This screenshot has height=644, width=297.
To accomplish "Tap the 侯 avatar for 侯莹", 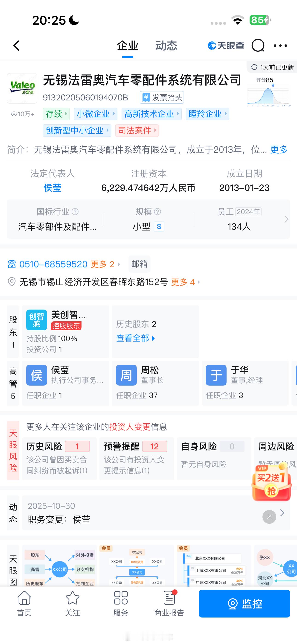I will click(x=37, y=375).
